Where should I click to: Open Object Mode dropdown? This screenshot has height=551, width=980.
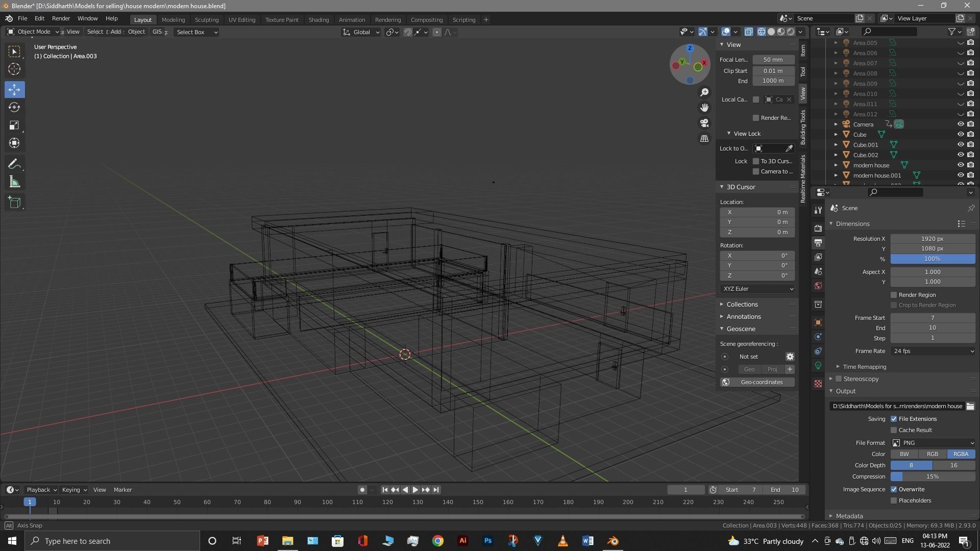tap(33, 32)
